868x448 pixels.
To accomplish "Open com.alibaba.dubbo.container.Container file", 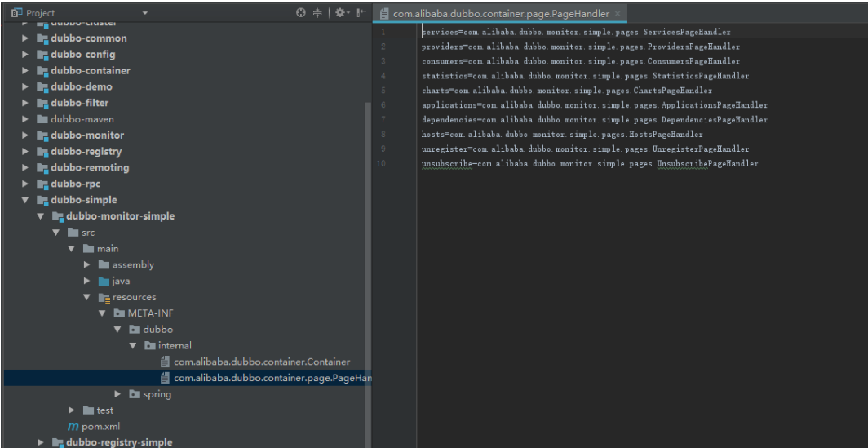I will coord(262,362).
